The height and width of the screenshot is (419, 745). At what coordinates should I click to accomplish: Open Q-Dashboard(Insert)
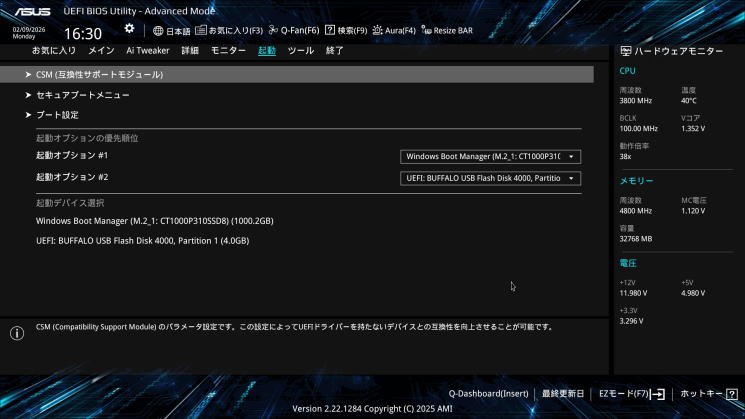(488, 394)
